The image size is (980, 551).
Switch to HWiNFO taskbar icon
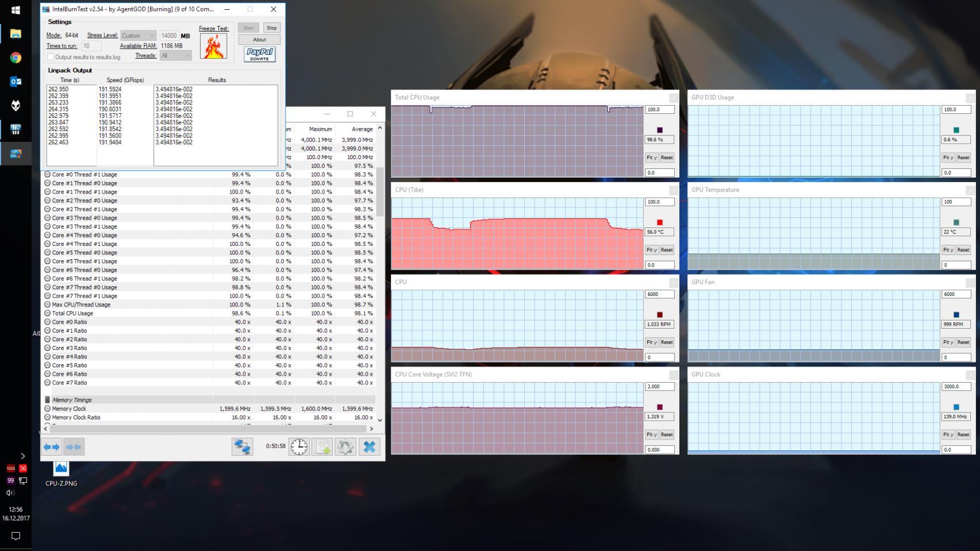16,129
